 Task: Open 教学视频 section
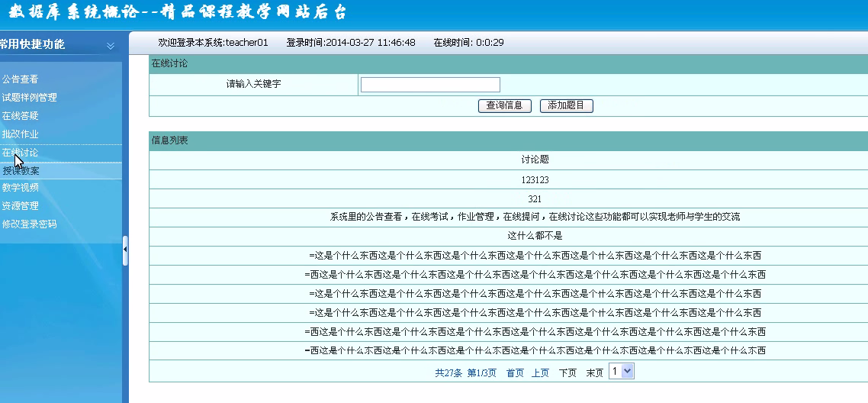[x=20, y=187]
